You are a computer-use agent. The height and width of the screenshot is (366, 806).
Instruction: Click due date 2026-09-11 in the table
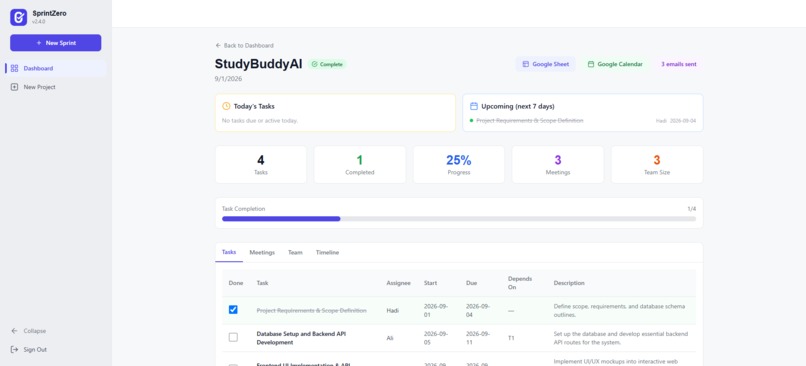point(478,338)
